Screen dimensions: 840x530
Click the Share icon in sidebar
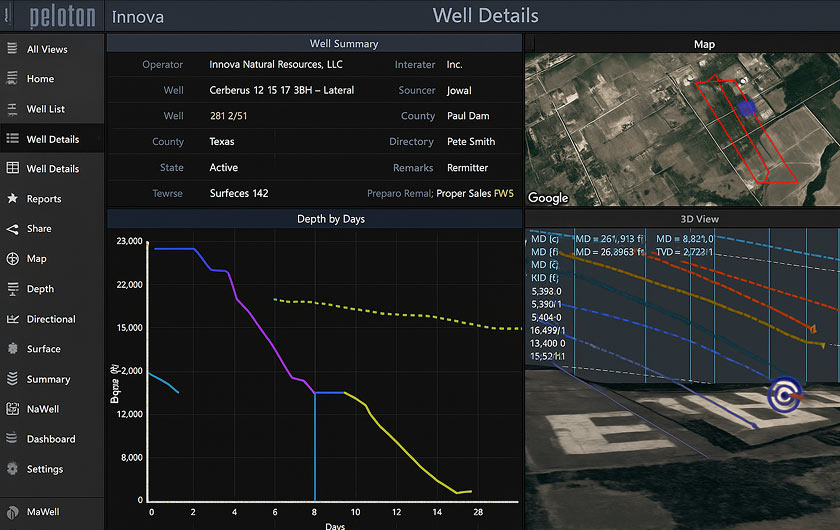point(13,229)
